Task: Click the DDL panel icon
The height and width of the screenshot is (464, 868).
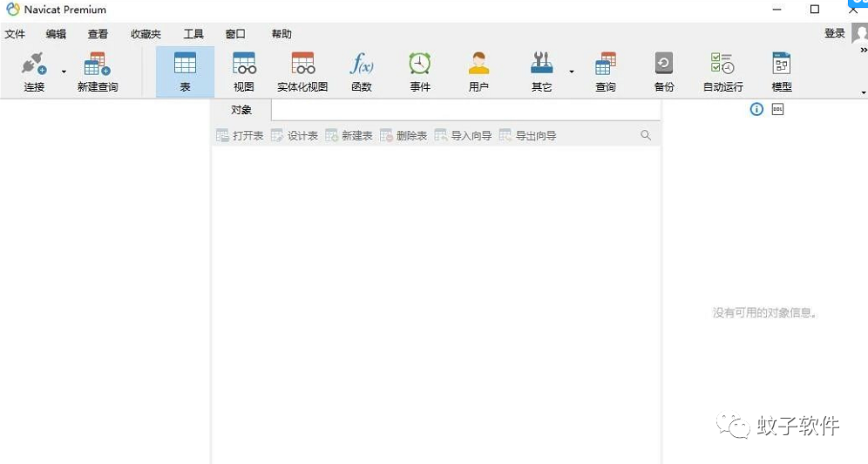Action: tap(777, 109)
